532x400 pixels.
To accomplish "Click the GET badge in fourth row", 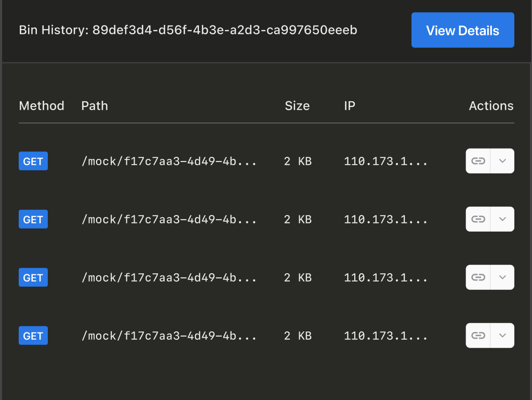I will pos(33,336).
